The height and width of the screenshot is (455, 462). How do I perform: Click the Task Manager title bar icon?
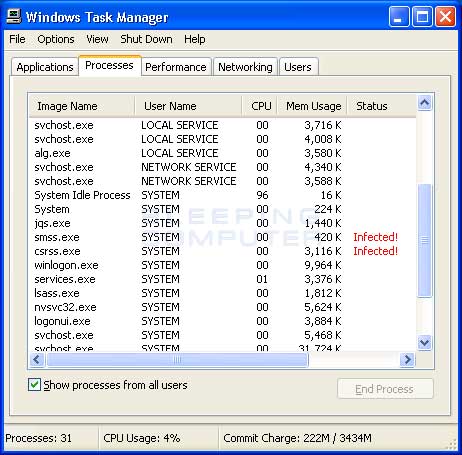[14, 16]
